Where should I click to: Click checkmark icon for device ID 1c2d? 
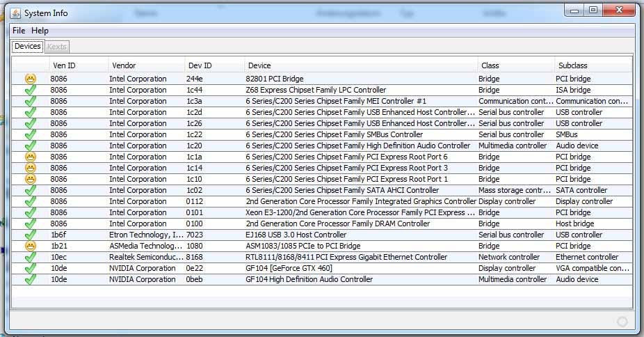click(x=31, y=112)
